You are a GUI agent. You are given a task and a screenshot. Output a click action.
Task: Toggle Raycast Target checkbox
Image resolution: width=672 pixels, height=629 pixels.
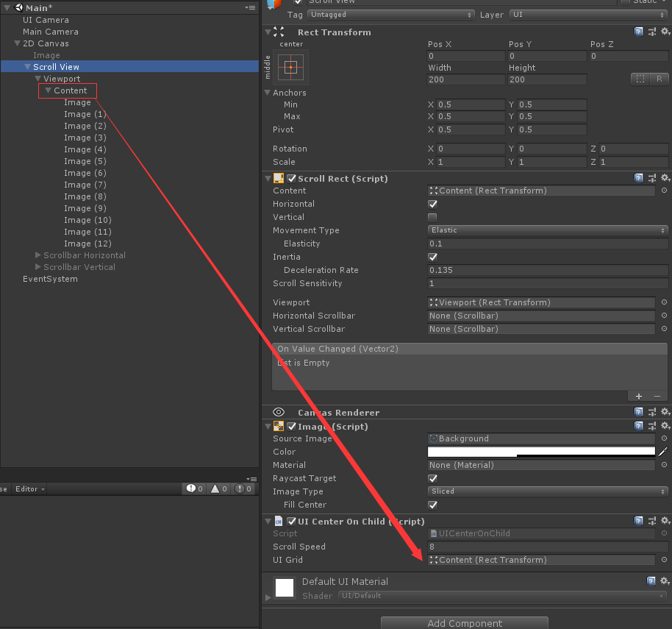tap(432, 478)
